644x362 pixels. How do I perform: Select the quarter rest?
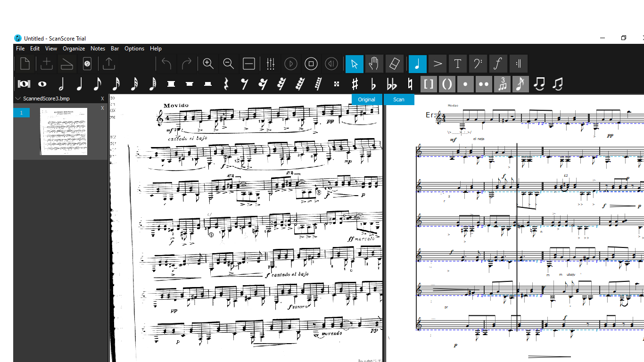pyautogui.click(x=226, y=84)
